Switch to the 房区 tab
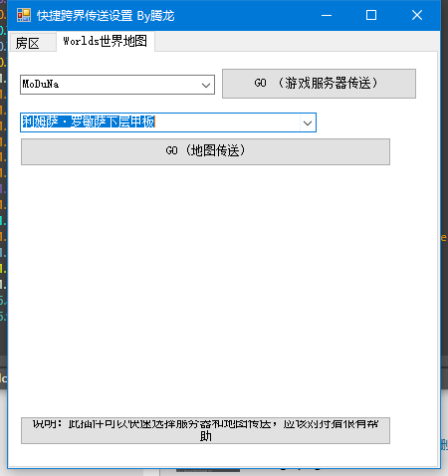 point(32,43)
